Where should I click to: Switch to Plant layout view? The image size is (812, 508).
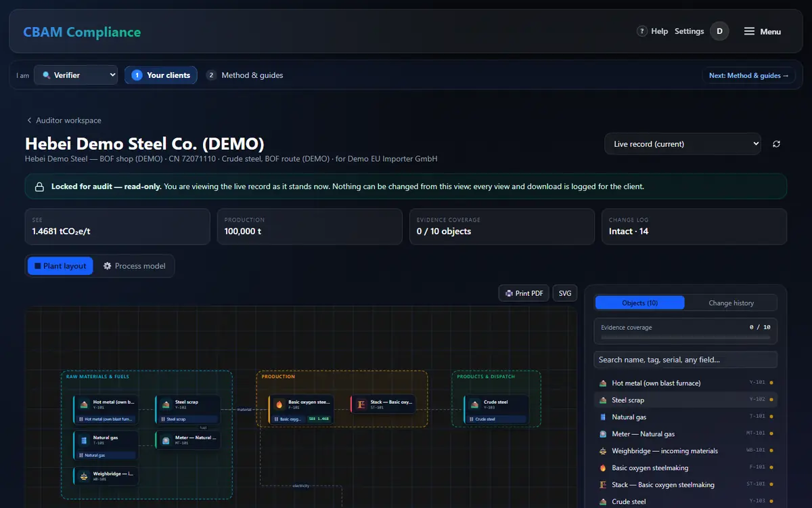(x=60, y=266)
